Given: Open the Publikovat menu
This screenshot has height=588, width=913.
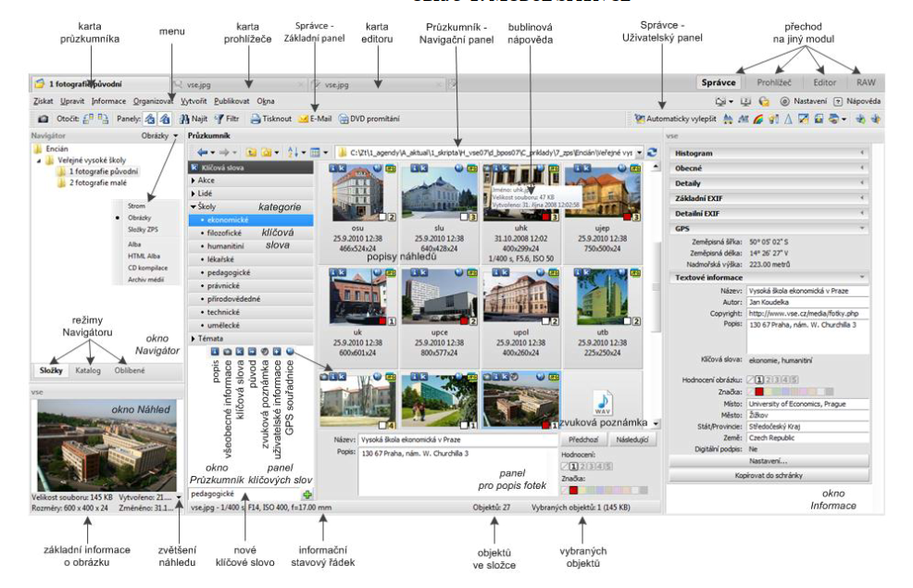Looking at the screenshot, I should click(x=231, y=101).
